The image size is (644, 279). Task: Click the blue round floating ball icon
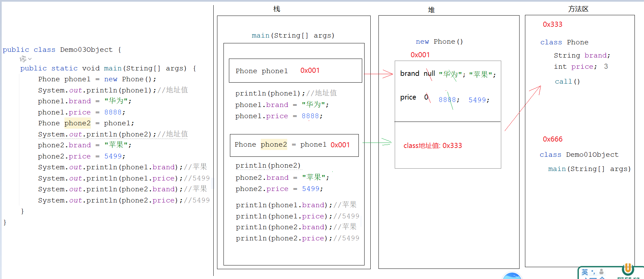(x=512, y=276)
